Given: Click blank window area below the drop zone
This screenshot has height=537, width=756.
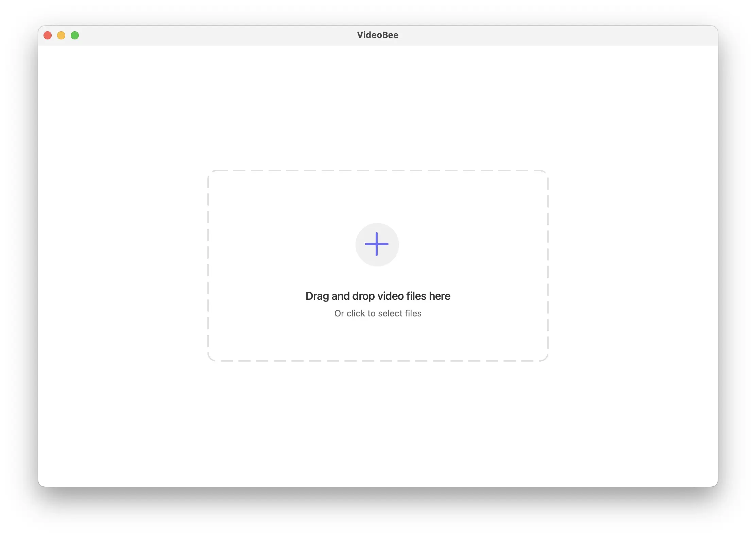Looking at the screenshot, I should 377,425.
